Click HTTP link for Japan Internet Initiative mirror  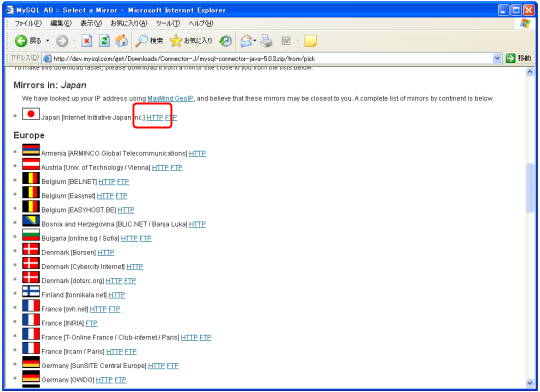point(155,117)
